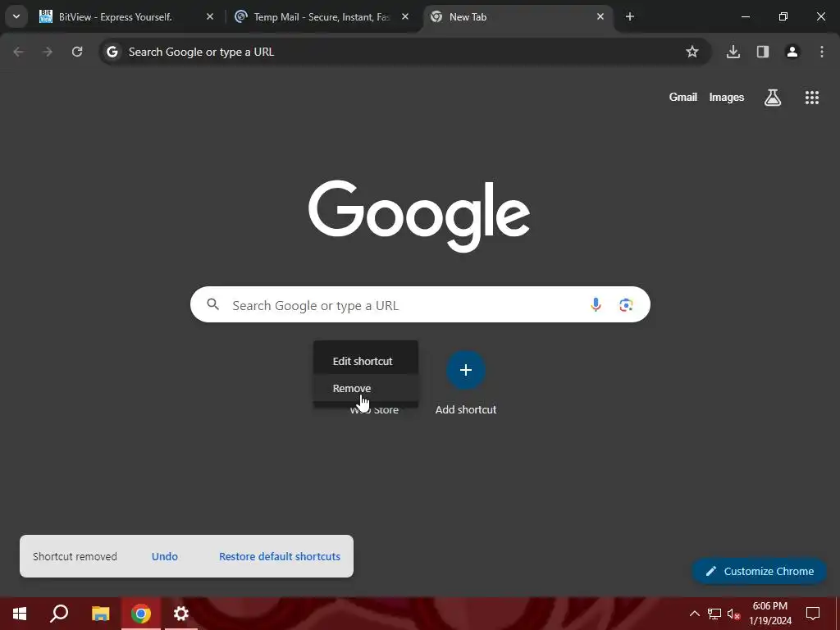
Task: Close the Temp Mail tab
Action: [405, 16]
